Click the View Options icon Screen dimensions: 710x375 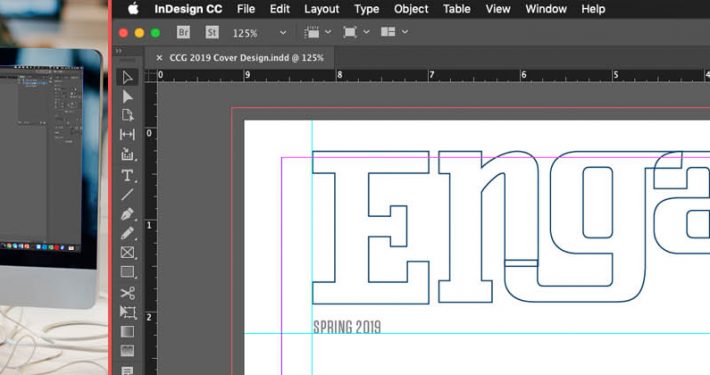coord(312,32)
